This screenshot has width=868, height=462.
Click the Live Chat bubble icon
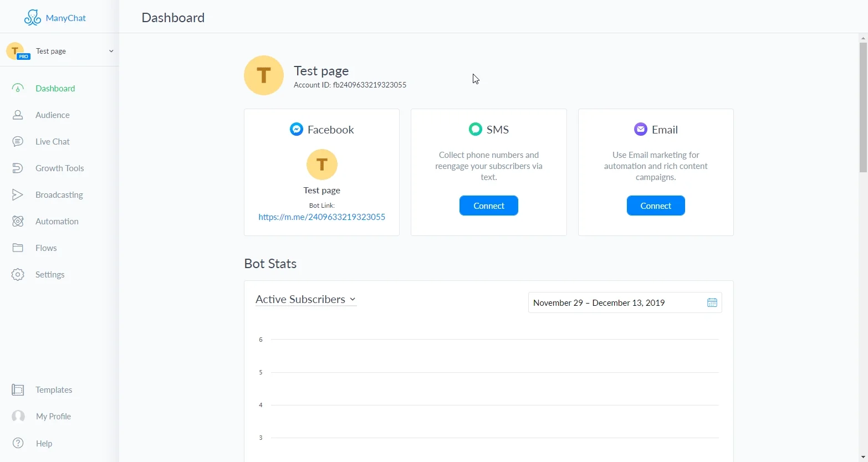[x=18, y=141]
